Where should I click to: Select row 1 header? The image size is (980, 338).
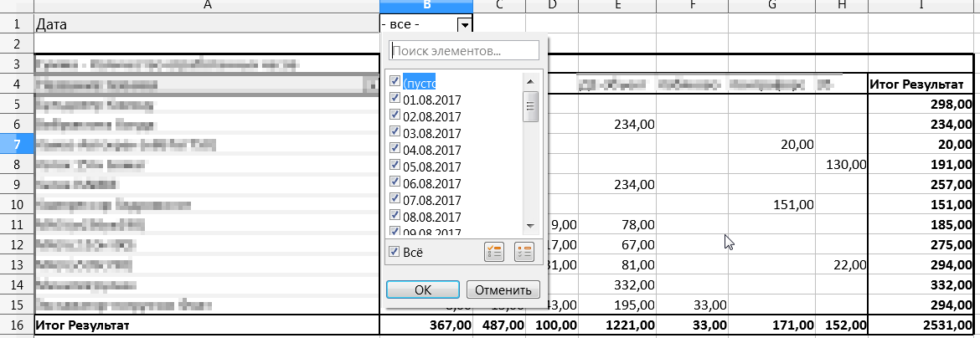point(17,24)
